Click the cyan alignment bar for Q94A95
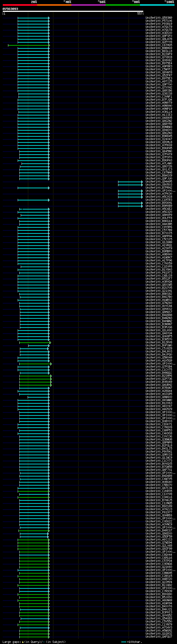Screen dimensions: 177x644 (131, 182)
